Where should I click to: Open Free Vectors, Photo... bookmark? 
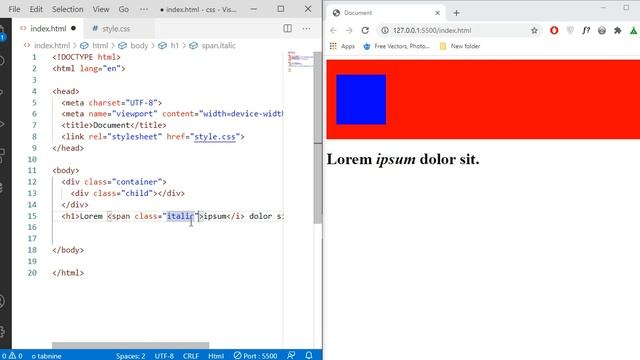(x=396, y=46)
